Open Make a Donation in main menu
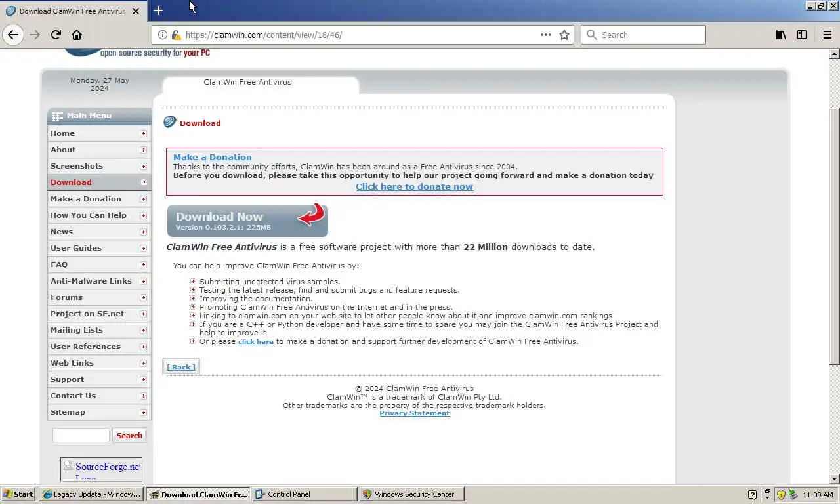Screen dimensions: 840x504 tap(99, 199)
